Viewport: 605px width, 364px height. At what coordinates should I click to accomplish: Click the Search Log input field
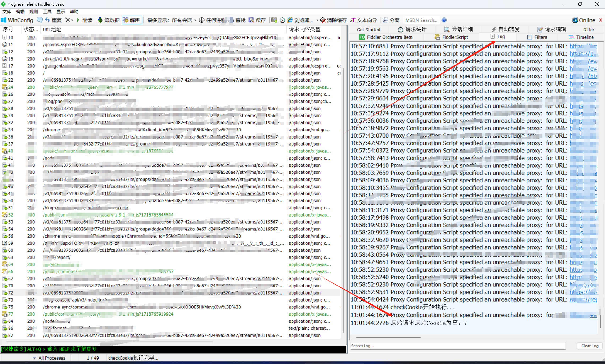click(x=458, y=346)
